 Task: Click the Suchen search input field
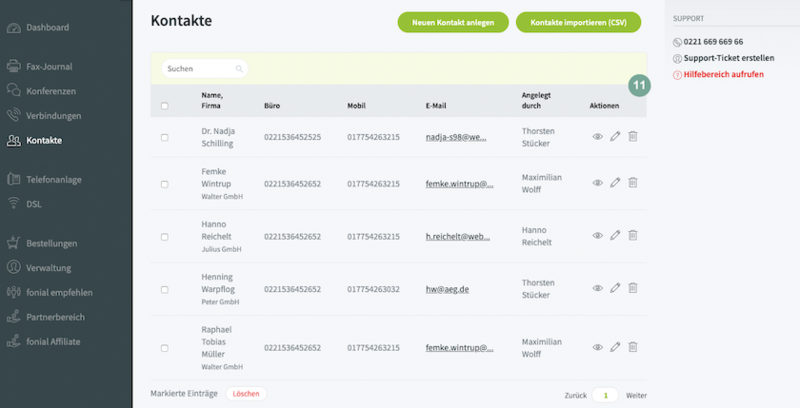pyautogui.click(x=198, y=69)
